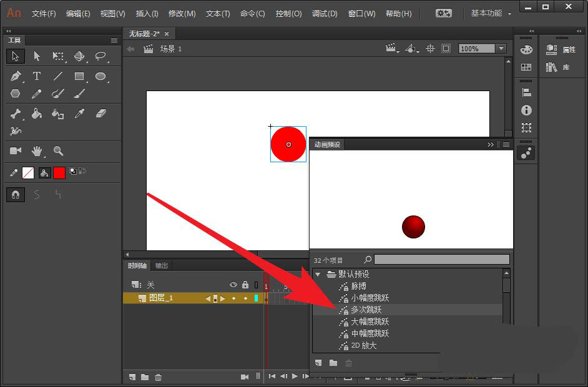Screen dimensions: 588x387
Task: Click the red fill color swatch
Action: pos(59,173)
